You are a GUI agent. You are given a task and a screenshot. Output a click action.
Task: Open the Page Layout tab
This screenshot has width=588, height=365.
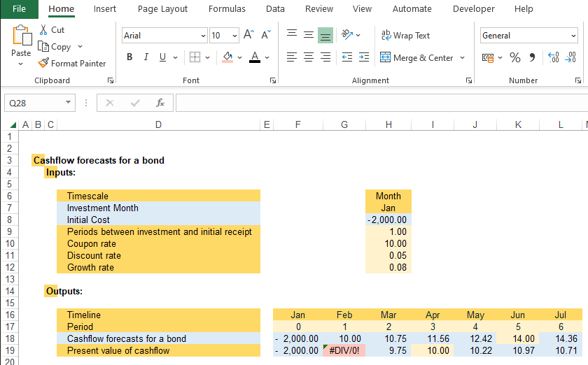162,9
